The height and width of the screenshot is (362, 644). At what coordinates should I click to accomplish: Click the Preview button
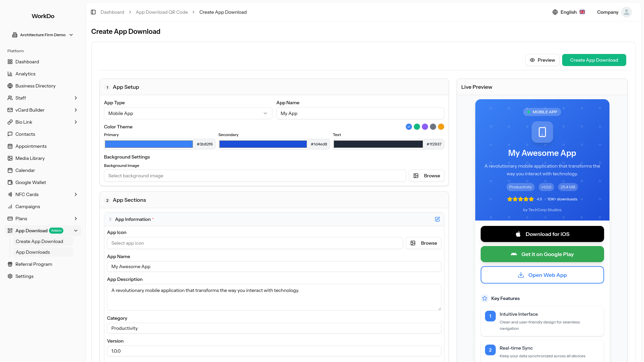pos(542,60)
